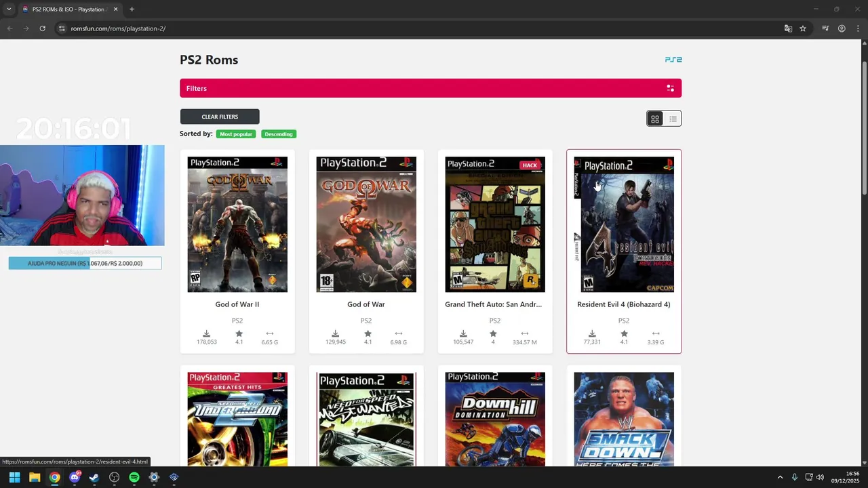
Task: Click the browser forward arrow
Action: (x=26, y=28)
